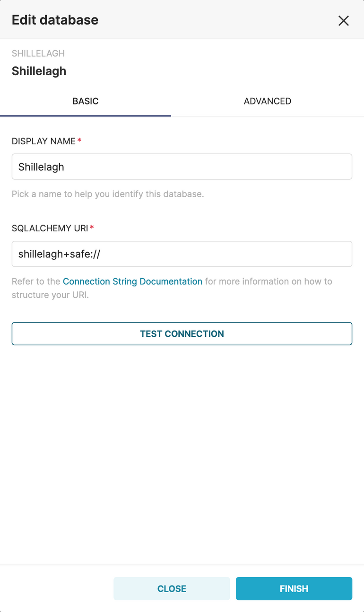
Task: Select the SQLALCHEMY URI text field
Action: click(182, 254)
